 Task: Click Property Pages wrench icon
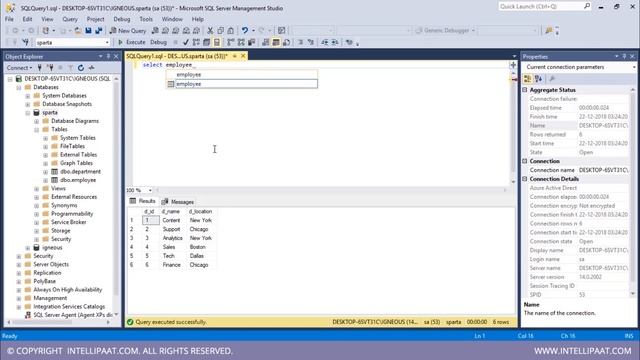tap(552, 79)
